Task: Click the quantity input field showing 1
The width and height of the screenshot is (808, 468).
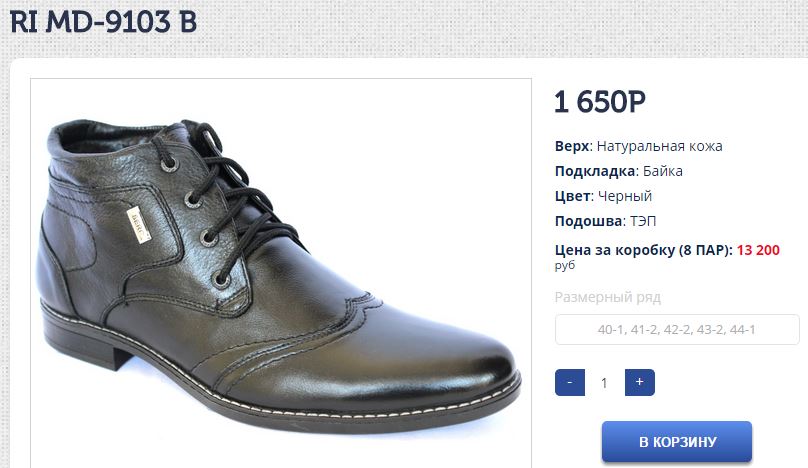Action: 604,382
